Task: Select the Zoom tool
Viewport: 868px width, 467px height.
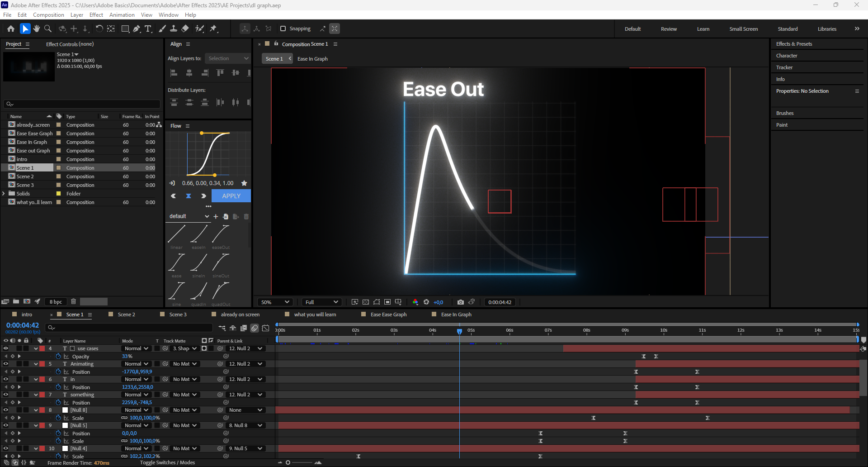Action: click(x=48, y=29)
